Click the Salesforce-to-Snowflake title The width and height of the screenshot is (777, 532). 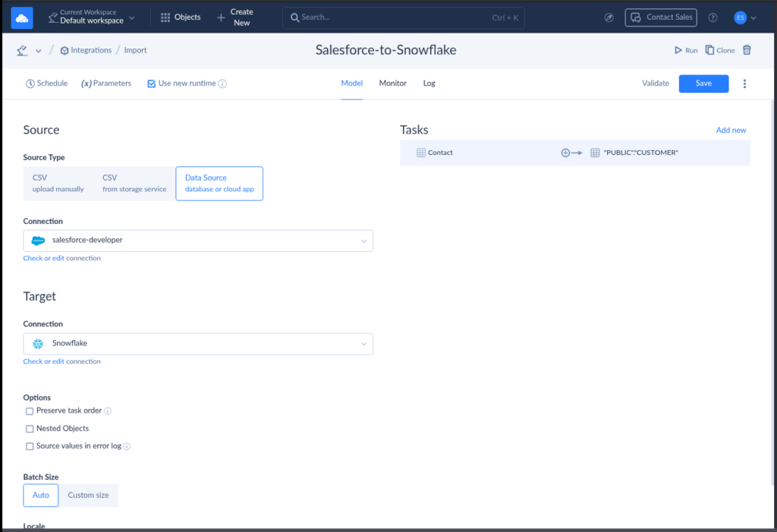(x=385, y=50)
